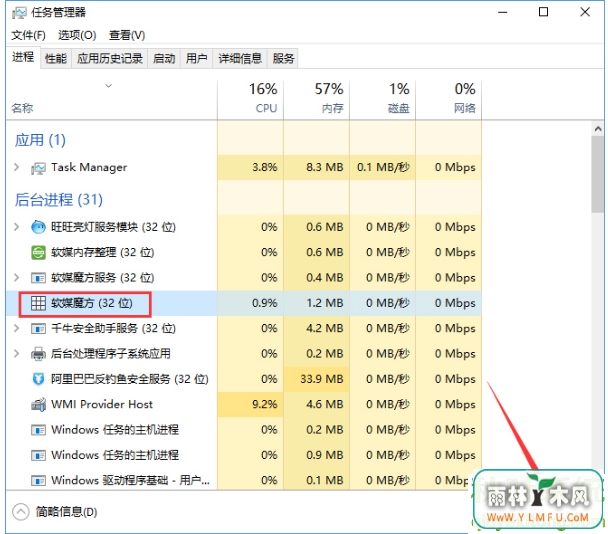Image resolution: width=608 pixels, height=534 pixels.
Task: Switch to the 性能 tab
Action: point(56,59)
